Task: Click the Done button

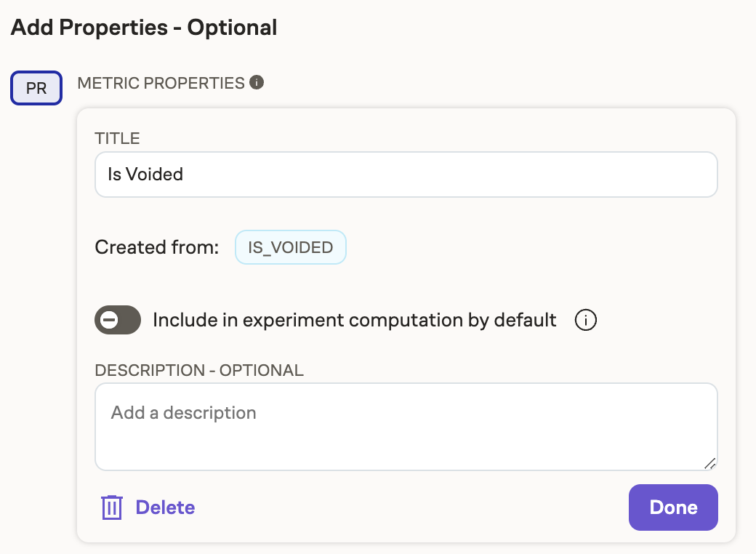Action: click(x=672, y=507)
